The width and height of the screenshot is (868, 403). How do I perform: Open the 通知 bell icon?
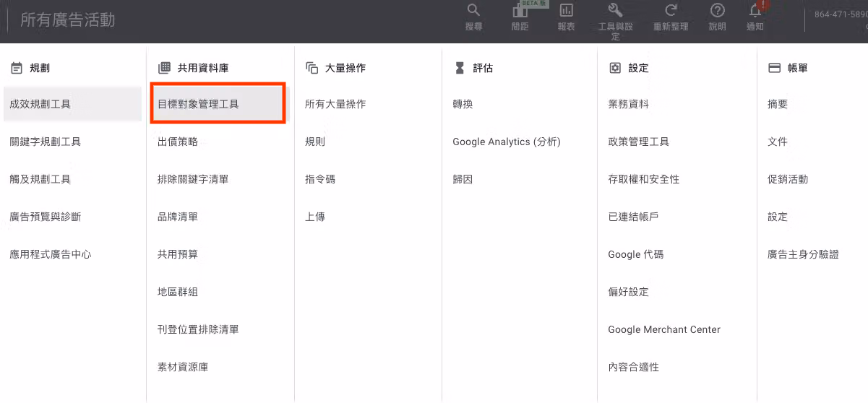(x=756, y=11)
